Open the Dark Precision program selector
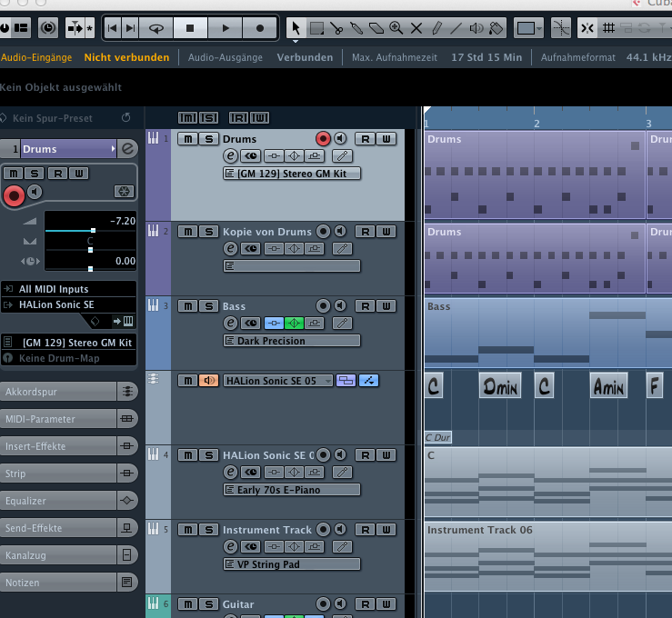 tap(291, 341)
